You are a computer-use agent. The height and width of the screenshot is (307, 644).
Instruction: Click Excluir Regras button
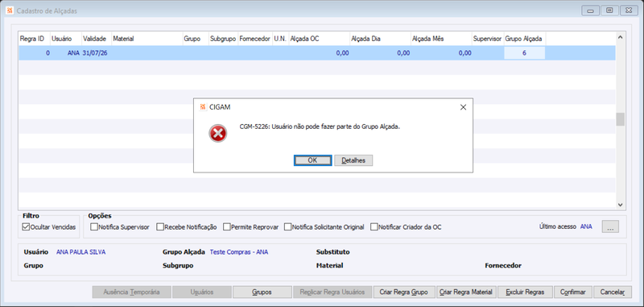526,292
